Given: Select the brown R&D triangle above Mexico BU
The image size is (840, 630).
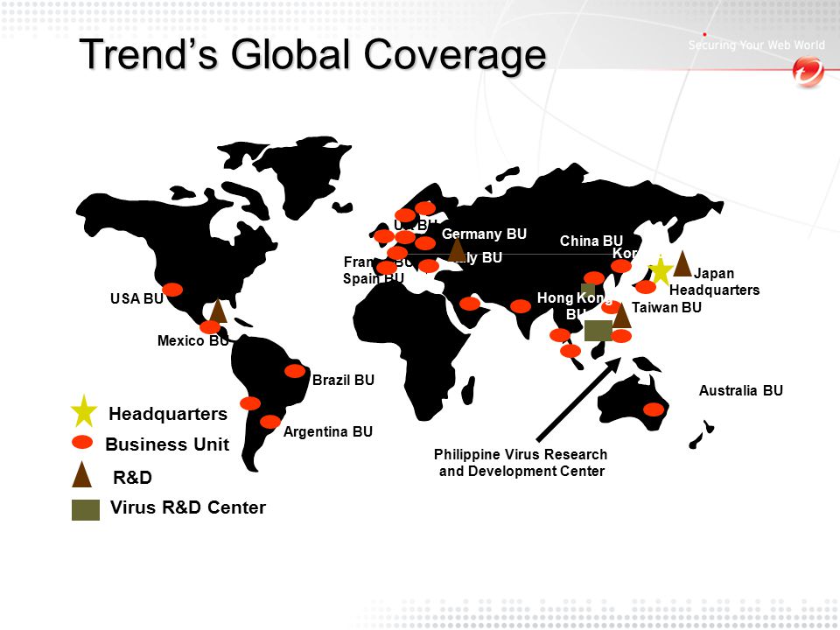Looking at the screenshot, I should [218, 310].
